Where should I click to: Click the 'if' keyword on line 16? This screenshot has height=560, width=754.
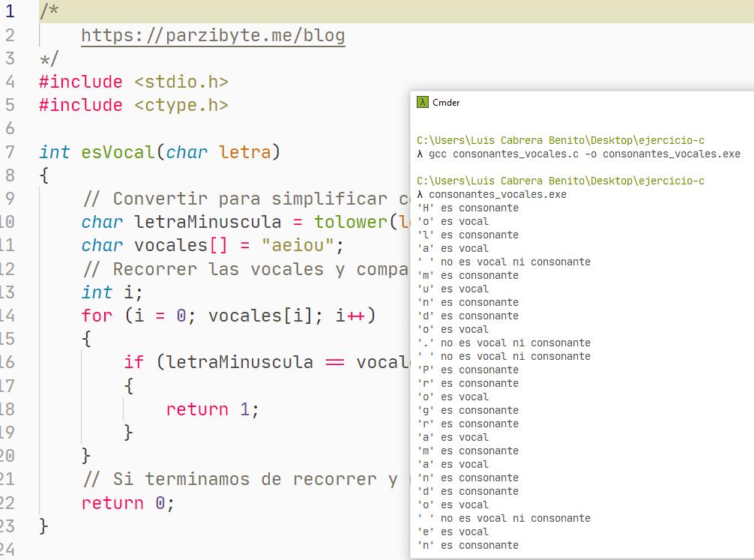tap(133, 362)
